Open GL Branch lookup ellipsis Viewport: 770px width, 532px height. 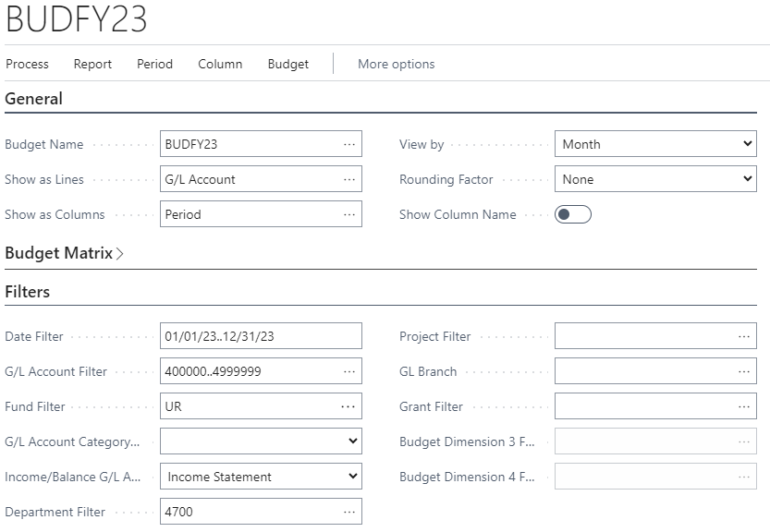point(743,371)
